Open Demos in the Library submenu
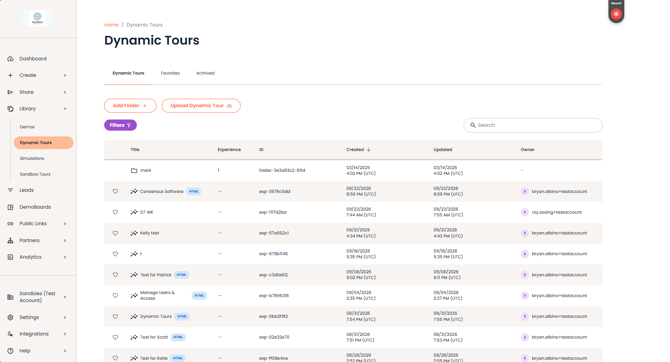 (27, 127)
